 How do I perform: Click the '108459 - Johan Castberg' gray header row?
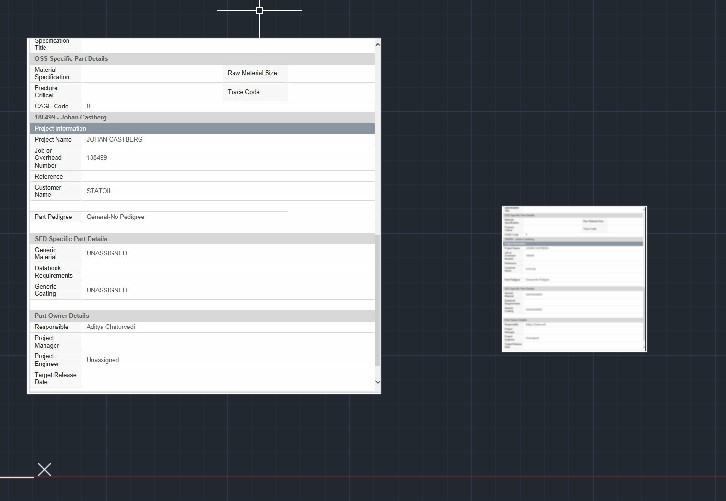coord(202,118)
